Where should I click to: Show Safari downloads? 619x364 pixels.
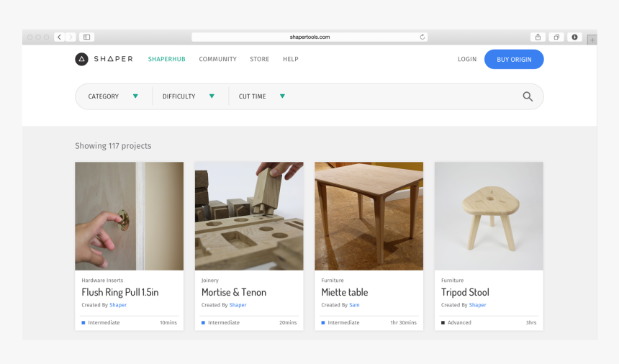coord(574,37)
